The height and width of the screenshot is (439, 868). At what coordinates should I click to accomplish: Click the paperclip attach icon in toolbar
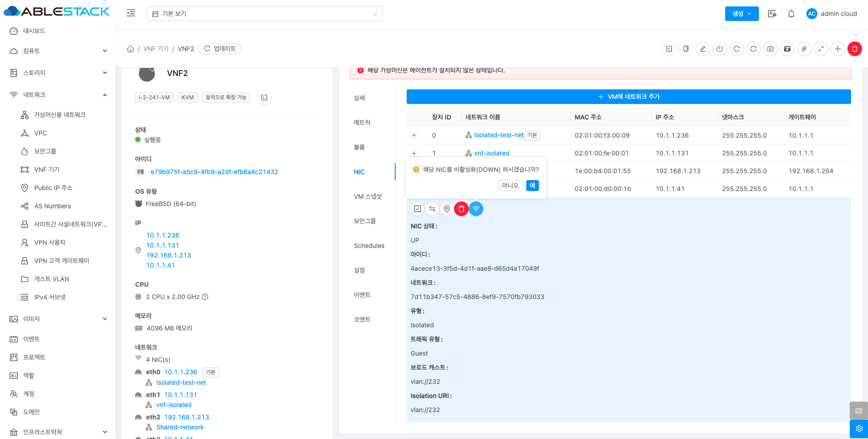coord(804,49)
